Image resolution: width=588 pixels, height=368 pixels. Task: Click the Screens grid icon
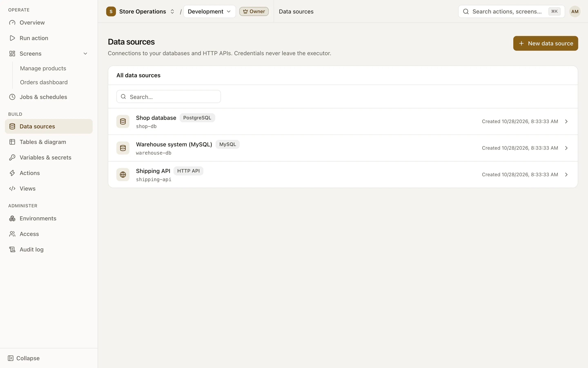12,54
